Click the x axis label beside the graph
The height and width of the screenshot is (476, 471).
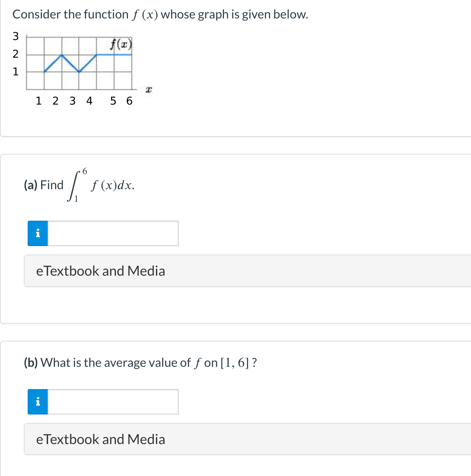pyautogui.click(x=149, y=90)
